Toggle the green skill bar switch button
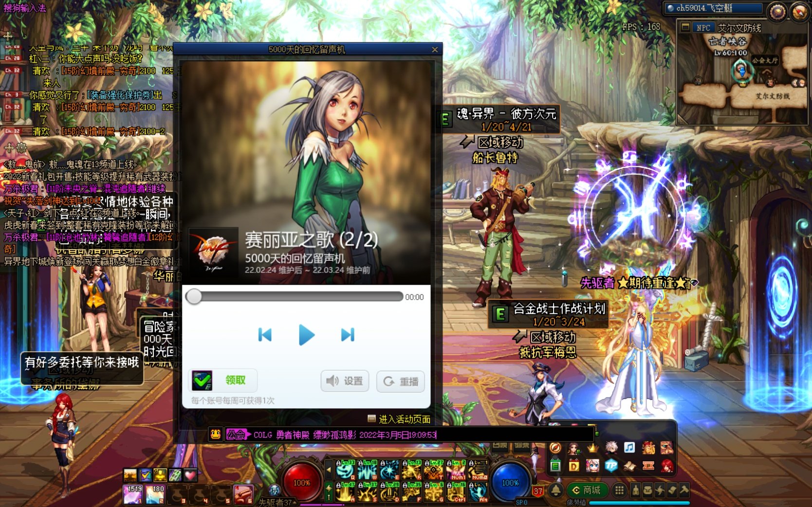The width and height of the screenshot is (812, 507). [329, 492]
